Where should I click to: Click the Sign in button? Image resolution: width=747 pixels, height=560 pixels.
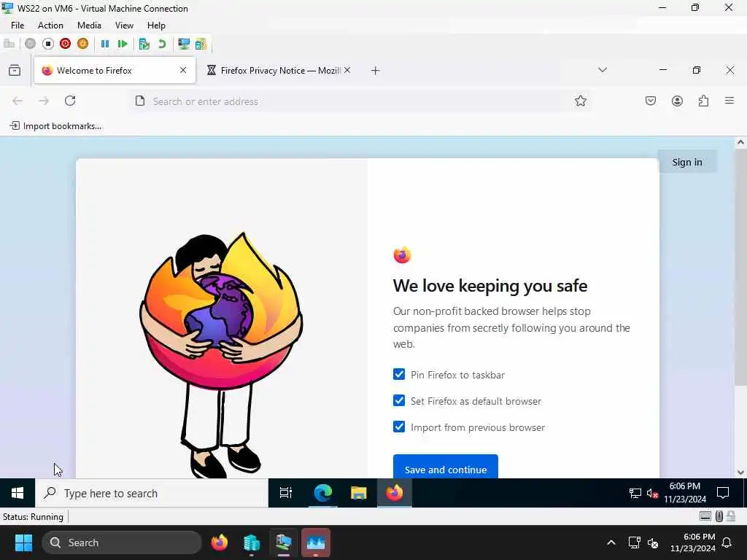(687, 162)
